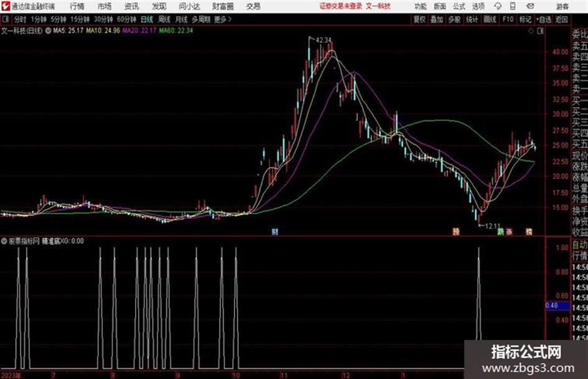Open the mobile phone icon in the title bar

(513, 6)
